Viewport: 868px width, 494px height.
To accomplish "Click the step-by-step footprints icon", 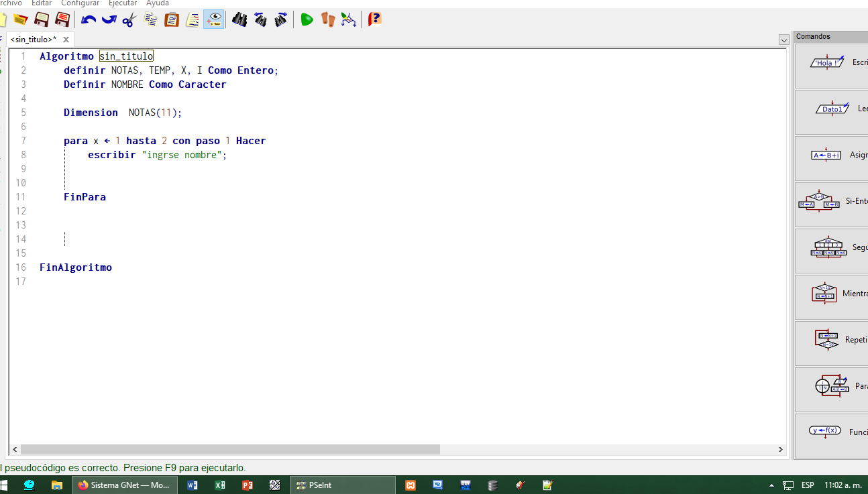I will [x=327, y=19].
